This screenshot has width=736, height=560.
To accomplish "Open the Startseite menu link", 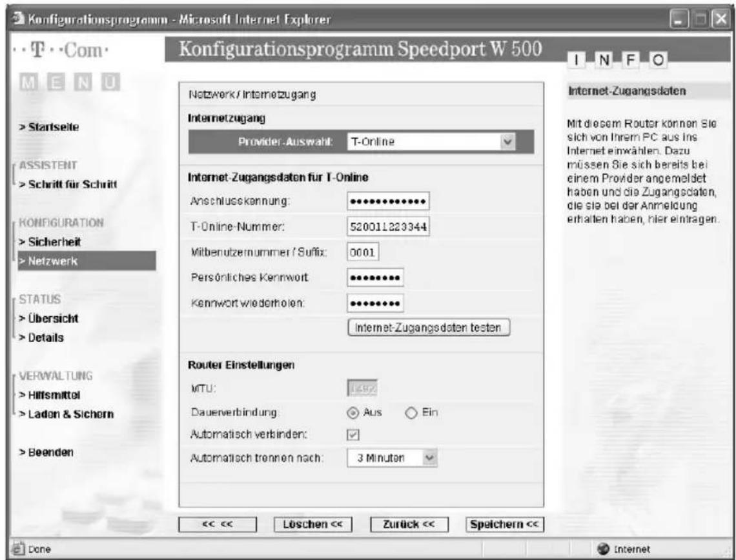I will point(49,127).
